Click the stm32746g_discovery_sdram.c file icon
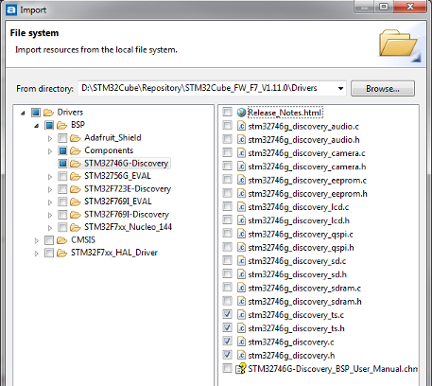 click(241, 288)
